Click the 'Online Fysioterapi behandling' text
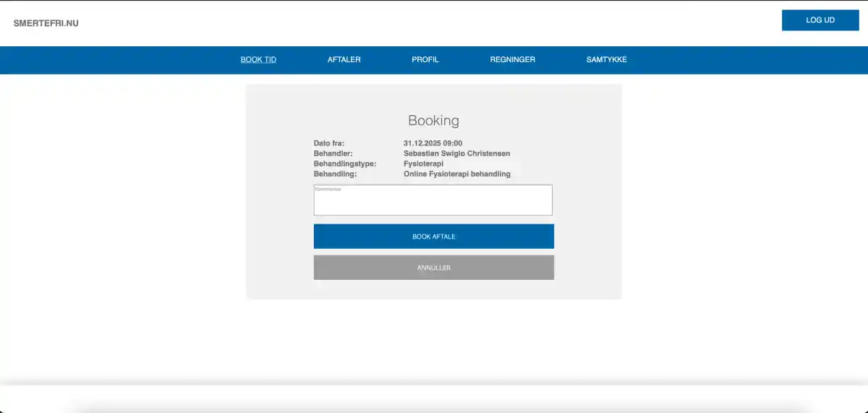Viewport: 868px width, 413px height. click(456, 174)
